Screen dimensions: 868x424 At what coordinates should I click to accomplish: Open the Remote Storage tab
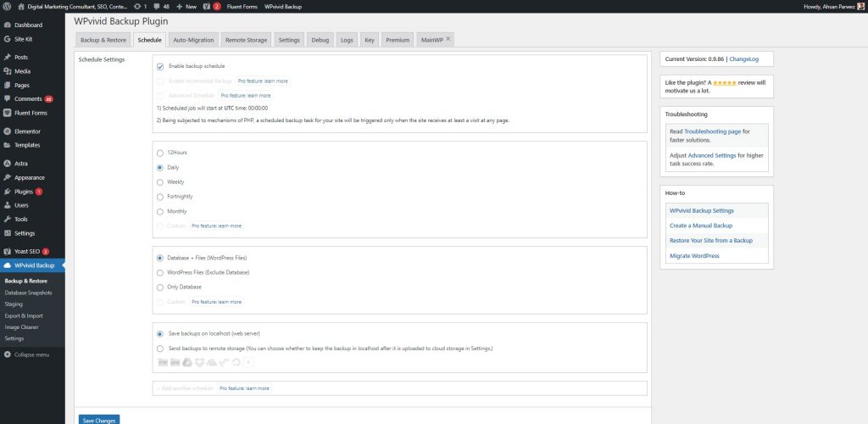(x=247, y=40)
